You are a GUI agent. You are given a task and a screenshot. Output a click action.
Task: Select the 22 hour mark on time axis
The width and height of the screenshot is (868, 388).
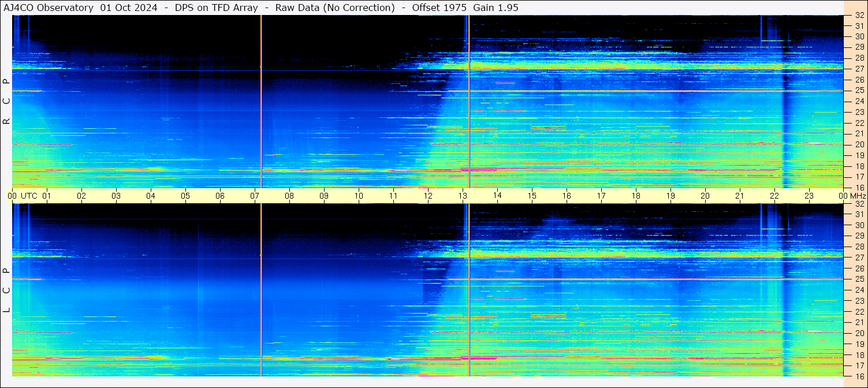point(774,196)
